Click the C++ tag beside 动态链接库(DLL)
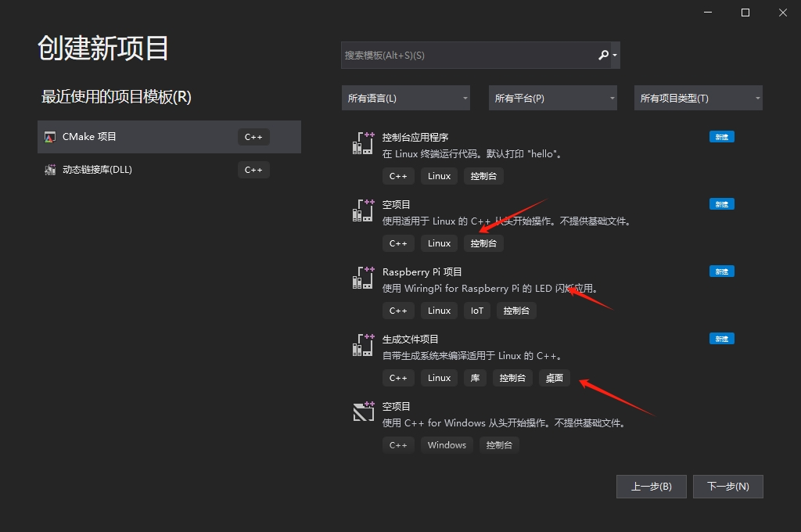Screen dimensions: 801x532 [x=253, y=170]
